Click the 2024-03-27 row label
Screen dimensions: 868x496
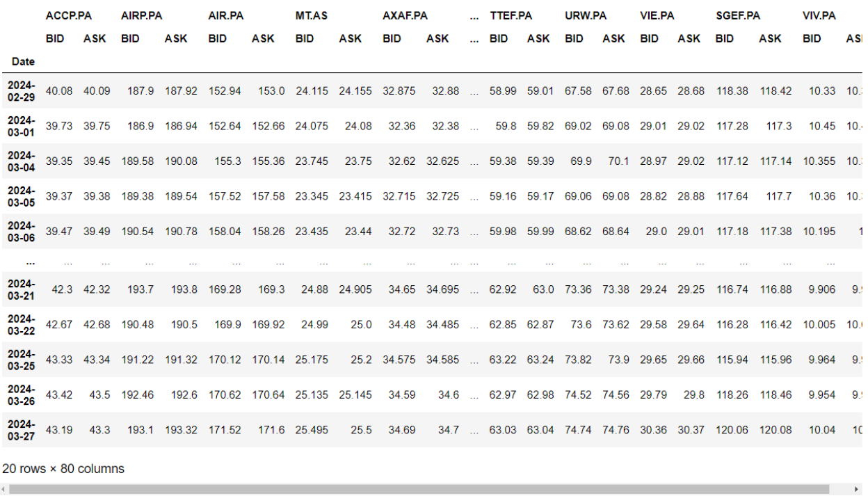coord(22,429)
